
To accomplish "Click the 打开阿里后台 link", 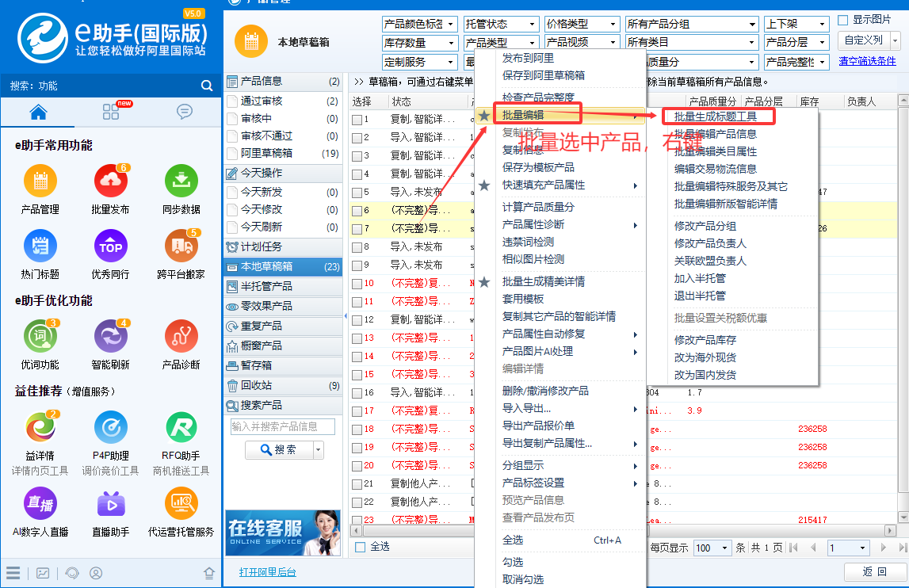I will coord(268,572).
